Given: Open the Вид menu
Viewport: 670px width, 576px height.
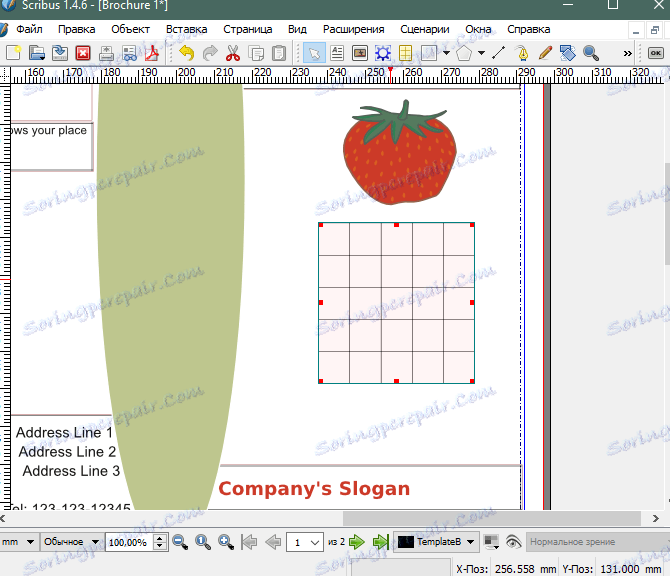Looking at the screenshot, I should coord(297,29).
